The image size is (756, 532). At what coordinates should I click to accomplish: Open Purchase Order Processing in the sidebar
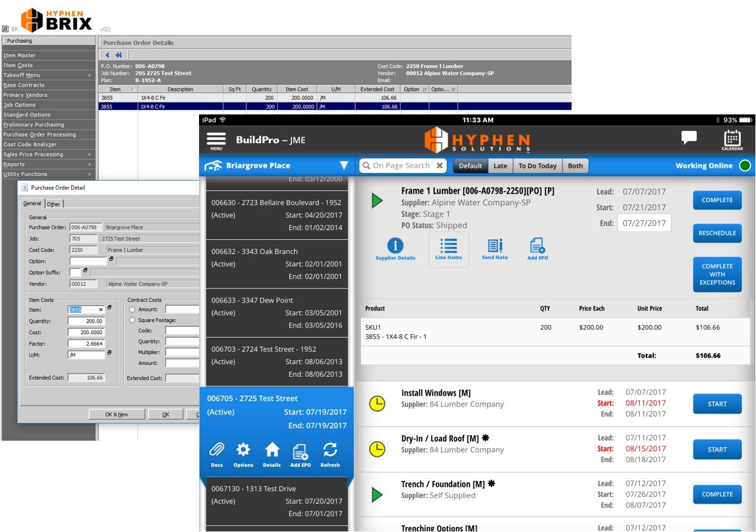click(40, 135)
